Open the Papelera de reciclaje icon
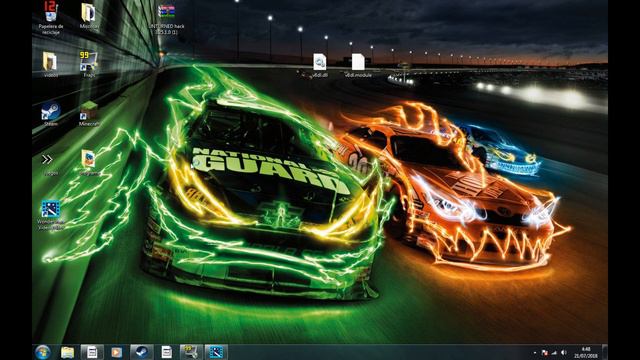Screen dimensions: 640x360 click(51, 17)
